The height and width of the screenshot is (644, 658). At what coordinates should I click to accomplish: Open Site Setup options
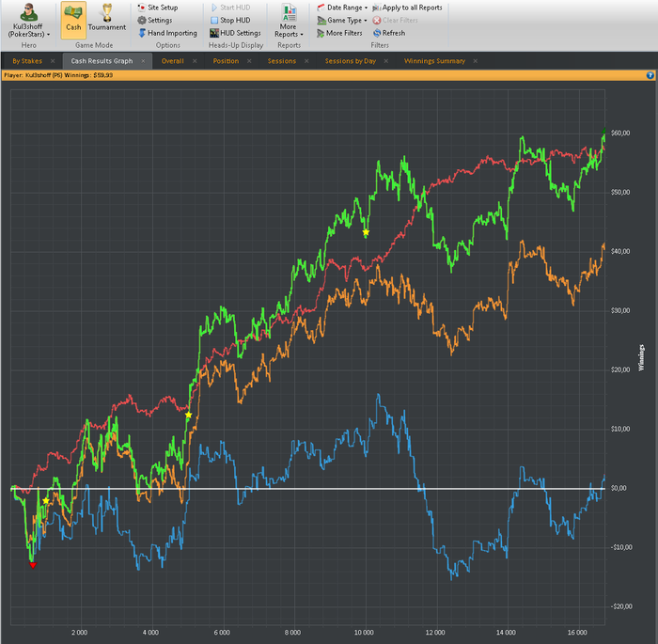[x=158, y=8]
